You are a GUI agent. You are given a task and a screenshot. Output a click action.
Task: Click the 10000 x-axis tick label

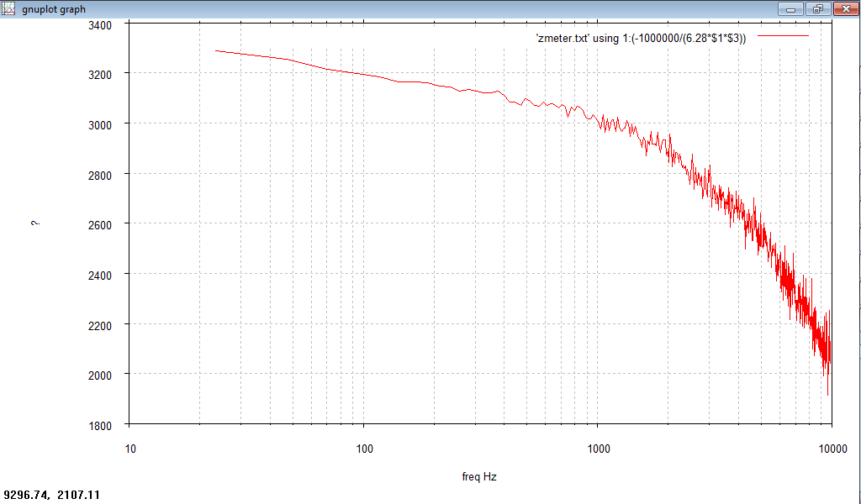(832, 449)
